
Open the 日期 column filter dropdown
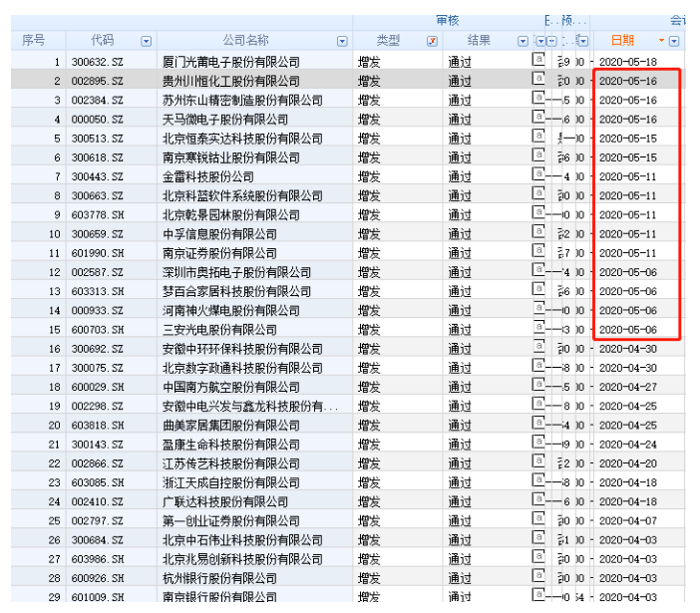pyautogui.click(x=674, y=41)
